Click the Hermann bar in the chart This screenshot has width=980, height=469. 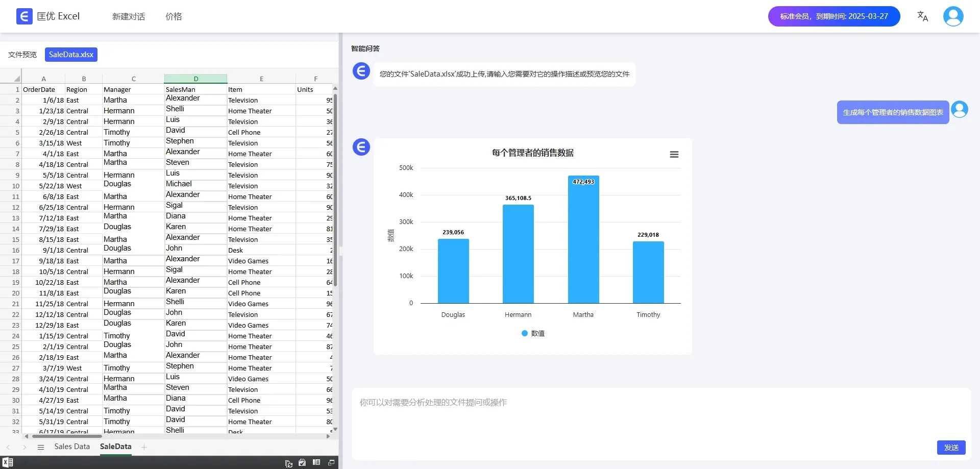(518, 254)
